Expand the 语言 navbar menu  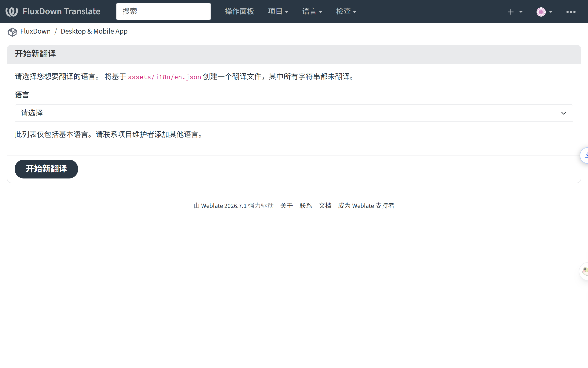(x=312, y=11)
